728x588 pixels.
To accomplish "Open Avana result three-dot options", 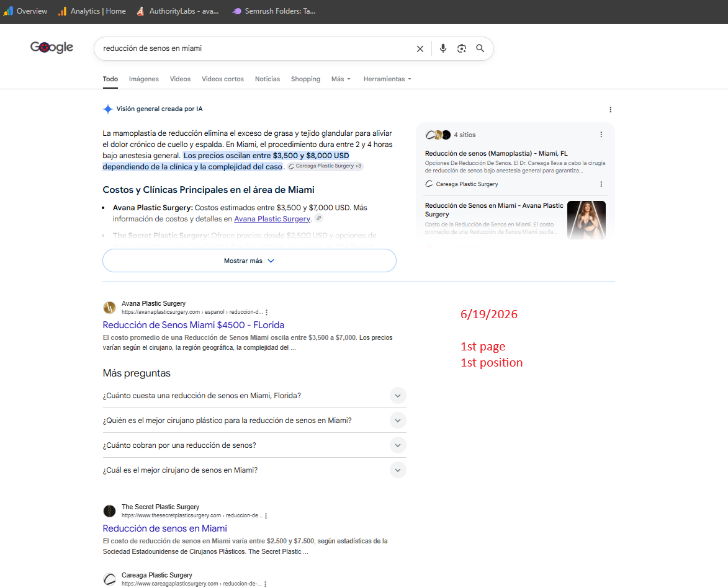I will [266, 313].
